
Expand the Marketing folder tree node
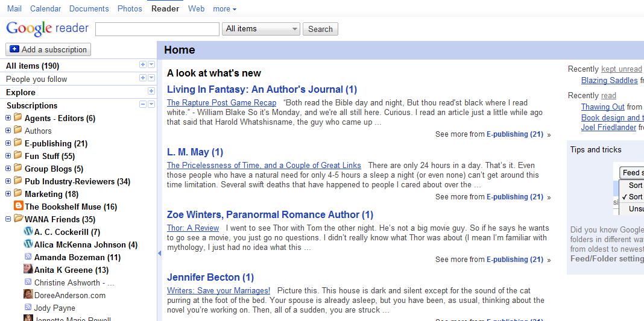tap(8, 194)
